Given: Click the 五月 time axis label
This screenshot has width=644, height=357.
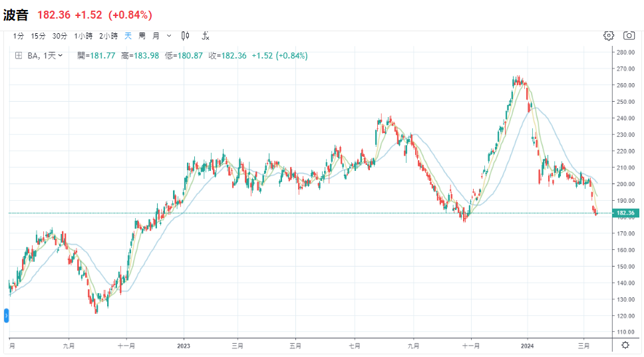Looking at the screenshot, I should click(x=295, y=346).
